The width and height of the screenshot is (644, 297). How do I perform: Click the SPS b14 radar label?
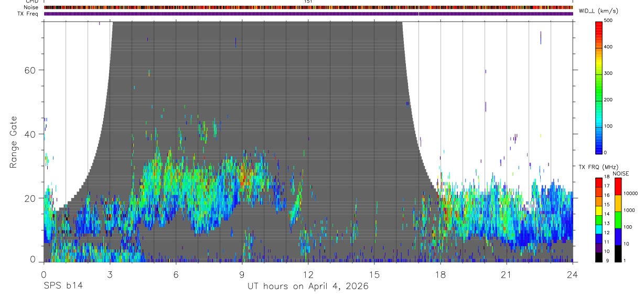point(62,286)
